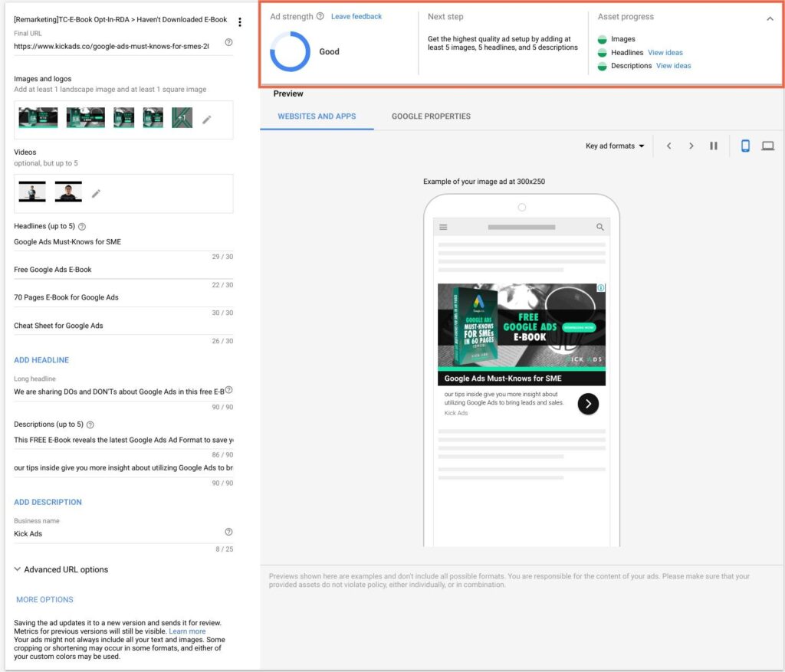Click ADD HEADLINE
This screenshot has height=672, width=785.
[x=41, y=360]
